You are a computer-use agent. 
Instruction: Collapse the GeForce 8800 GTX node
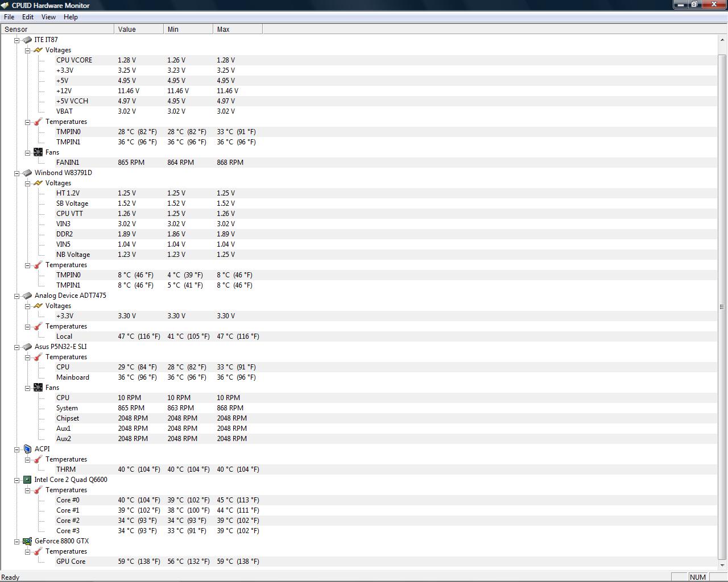16,541
